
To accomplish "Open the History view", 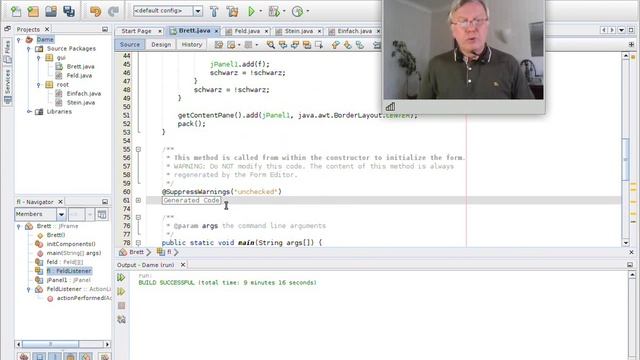I will click(x=192, y=44).
